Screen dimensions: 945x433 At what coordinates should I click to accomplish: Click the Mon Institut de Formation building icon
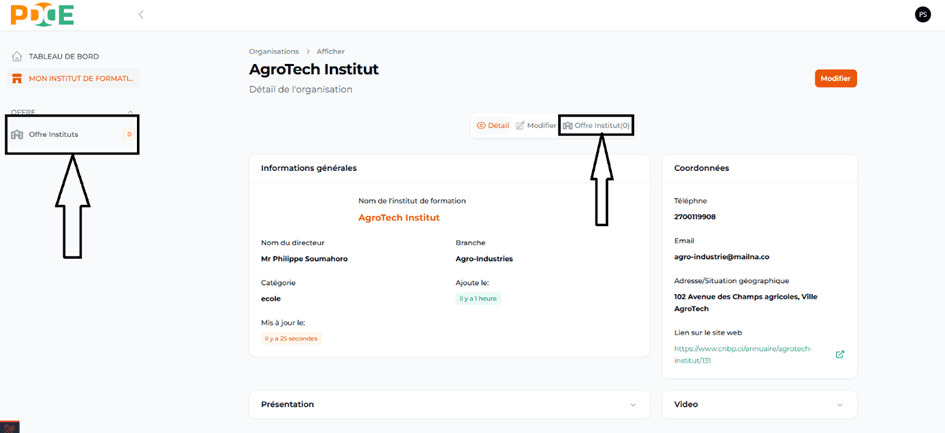pyautogui.click(x=17, y=78)
